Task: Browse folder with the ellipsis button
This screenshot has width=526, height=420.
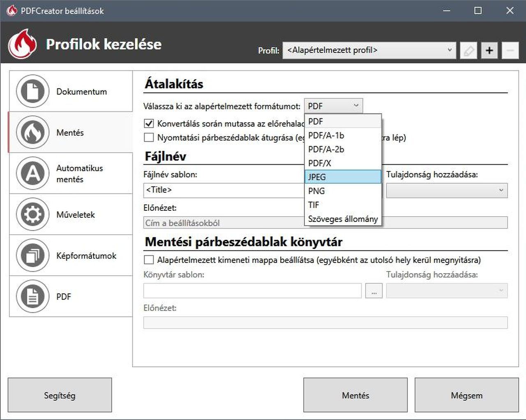Action: 374,291
